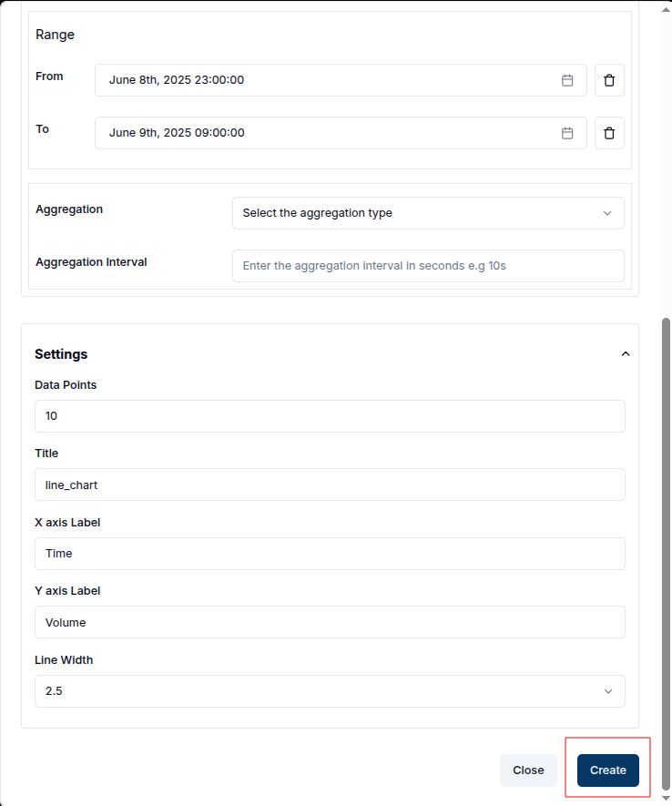The height and width of the screenshot is (806, 672).
Task: Clear the From date with trash icon
Action: [609, 80]
